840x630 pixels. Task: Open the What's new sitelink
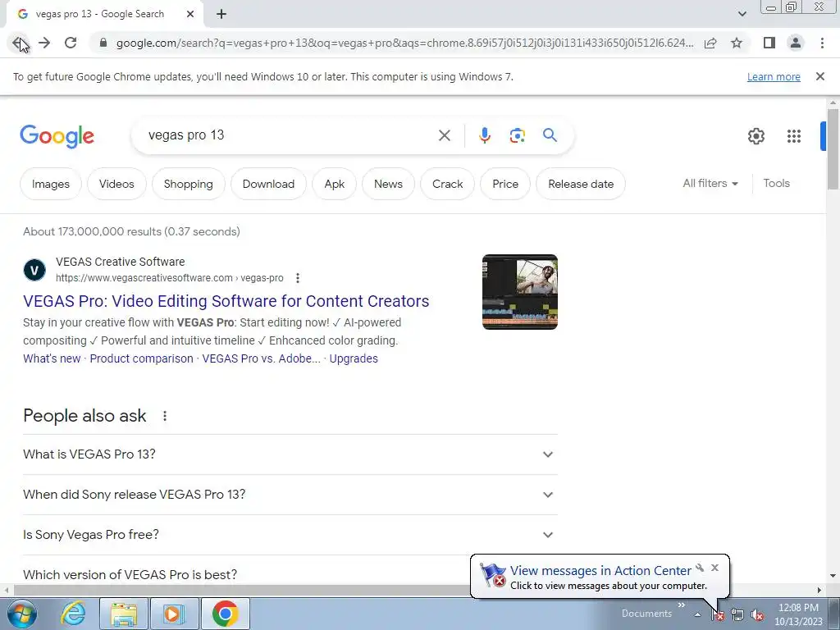click(x=52, y=358)
